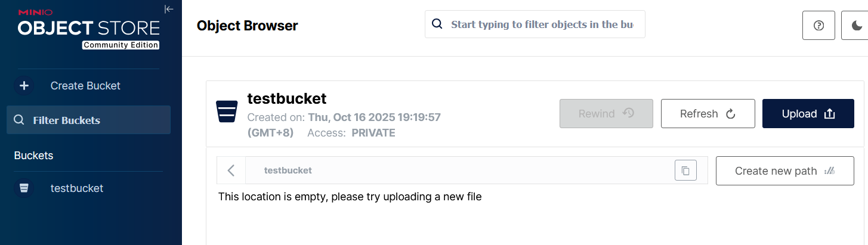Copy the current path using copy icon

click(685, 170)
